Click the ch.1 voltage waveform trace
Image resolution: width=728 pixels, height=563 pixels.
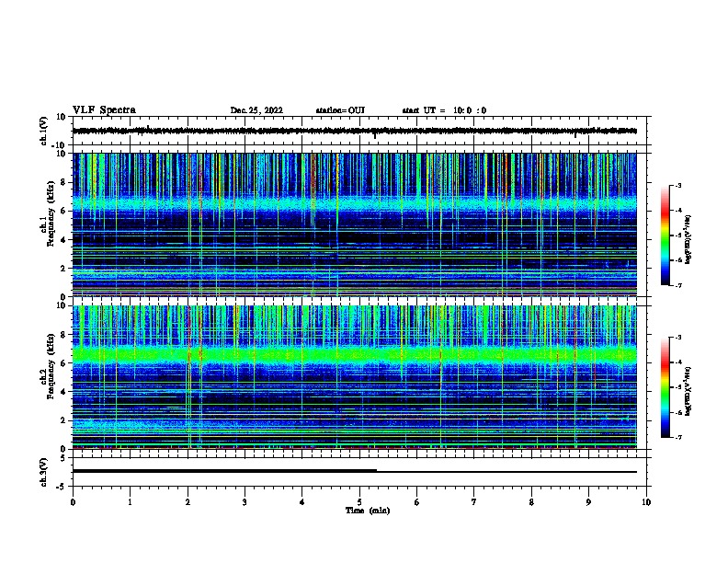[354, 131]
